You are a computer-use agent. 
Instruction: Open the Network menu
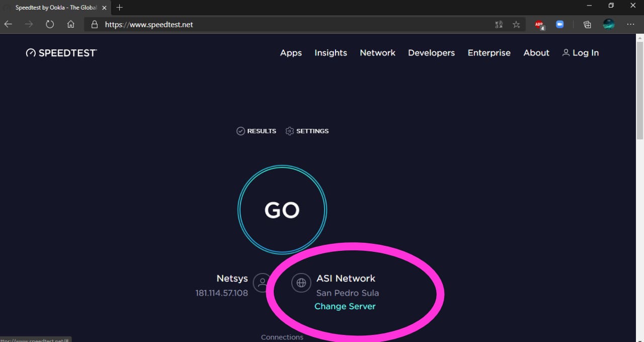(x=378, y=53)
